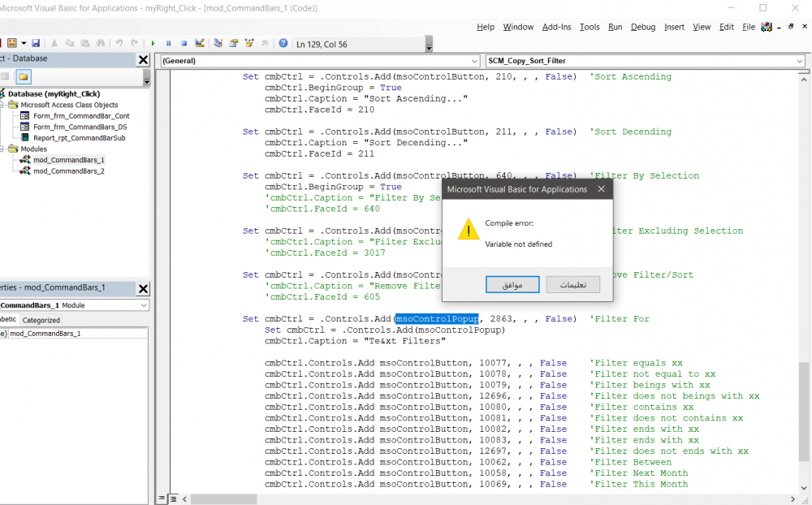
Task: Open the File menu
Action: (x=749, y=27)
